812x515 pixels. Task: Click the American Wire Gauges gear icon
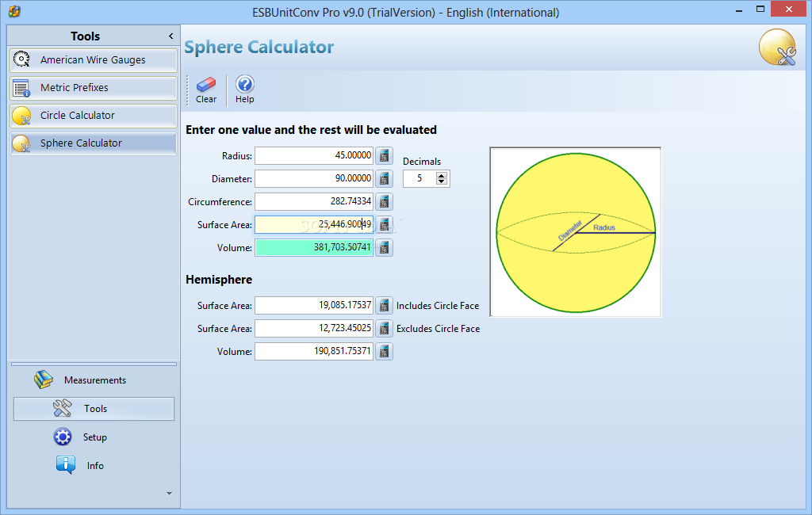21,59
